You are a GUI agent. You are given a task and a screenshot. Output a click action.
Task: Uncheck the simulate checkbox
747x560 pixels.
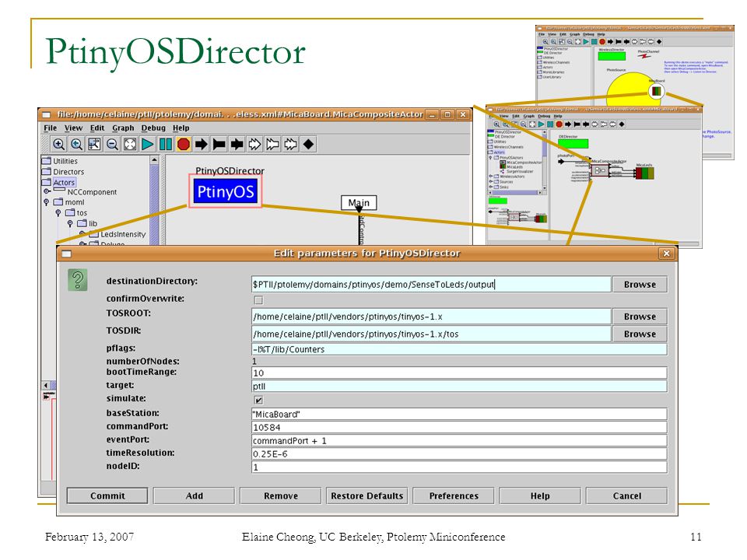point(258,401)
